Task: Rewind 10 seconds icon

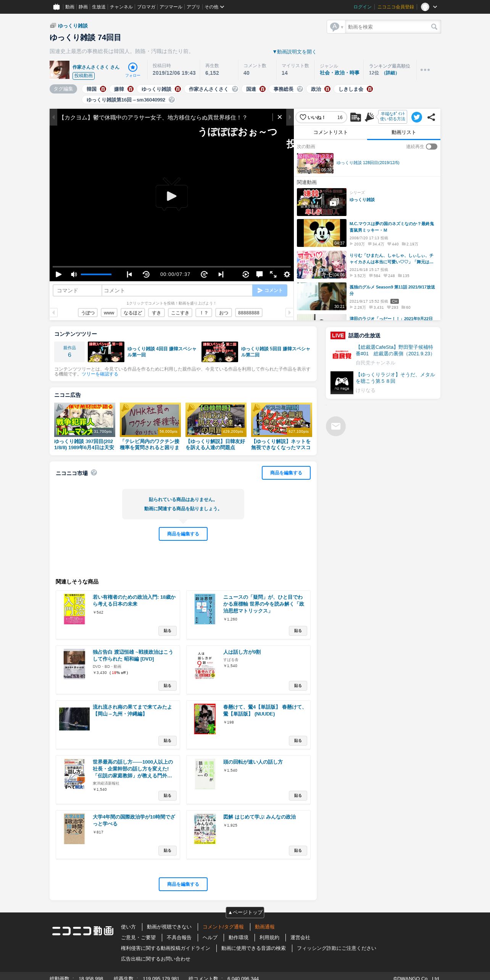Action: click(x=146, y=274)
